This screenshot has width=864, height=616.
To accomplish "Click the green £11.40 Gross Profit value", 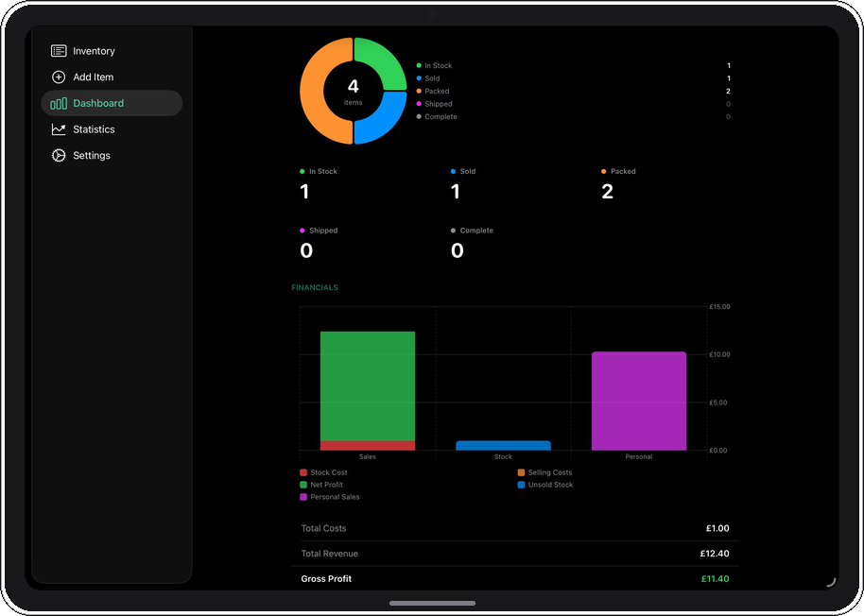I will coord(715,578).
